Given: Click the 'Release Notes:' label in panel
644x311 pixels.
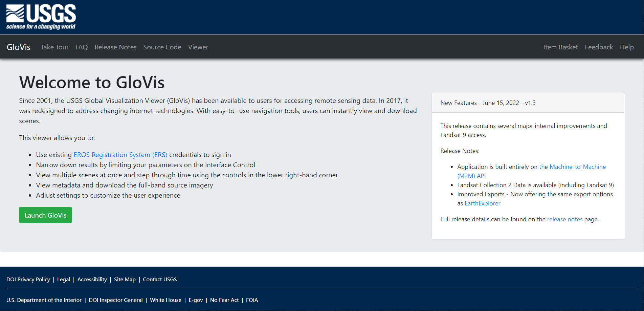Looking at the screenshot, I should [460, 151].
